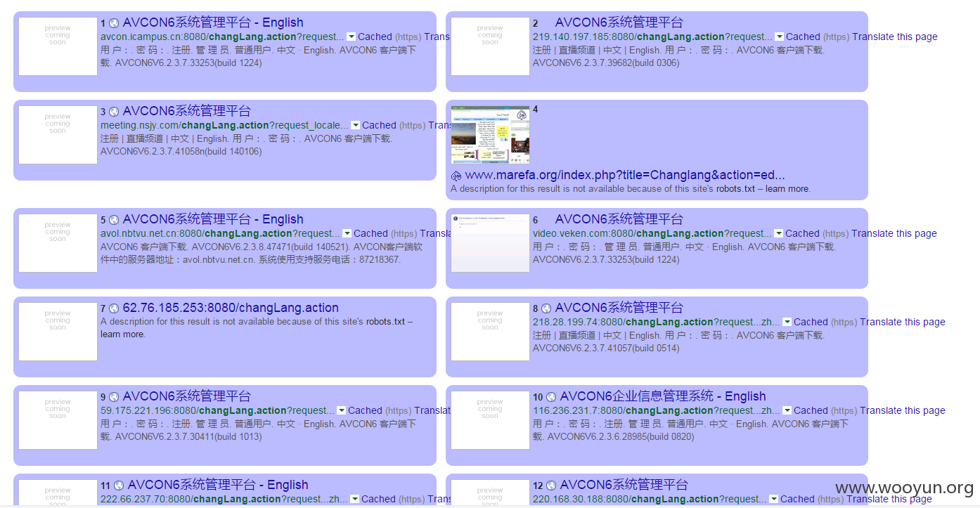Click globe icon beside result 10 title
980x508 pixels.
coord(551,397)
